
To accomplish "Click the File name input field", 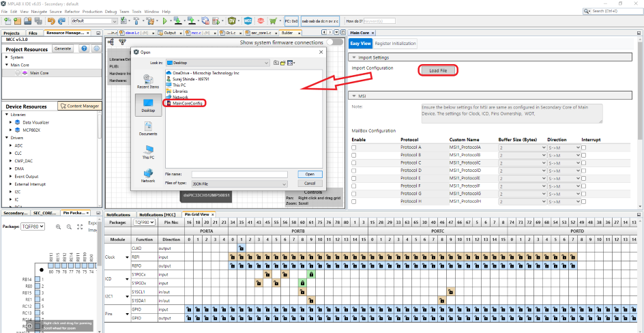I will [239, 175].
